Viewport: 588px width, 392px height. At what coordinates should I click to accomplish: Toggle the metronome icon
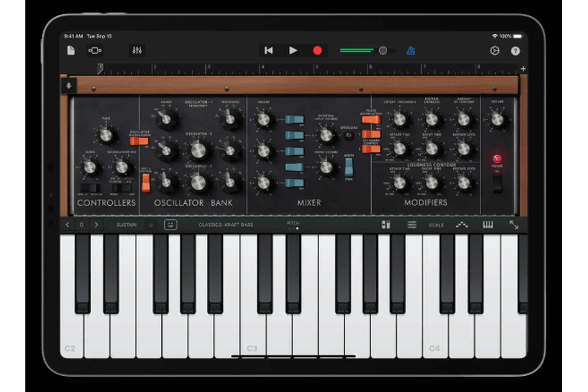pyautogui.click(x=410, y=51)
